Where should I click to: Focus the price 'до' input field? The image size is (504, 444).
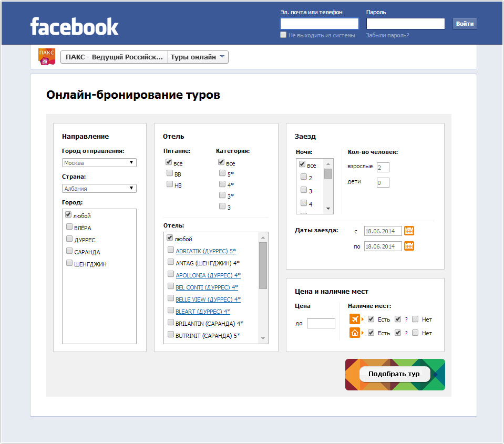click(321, 323)
